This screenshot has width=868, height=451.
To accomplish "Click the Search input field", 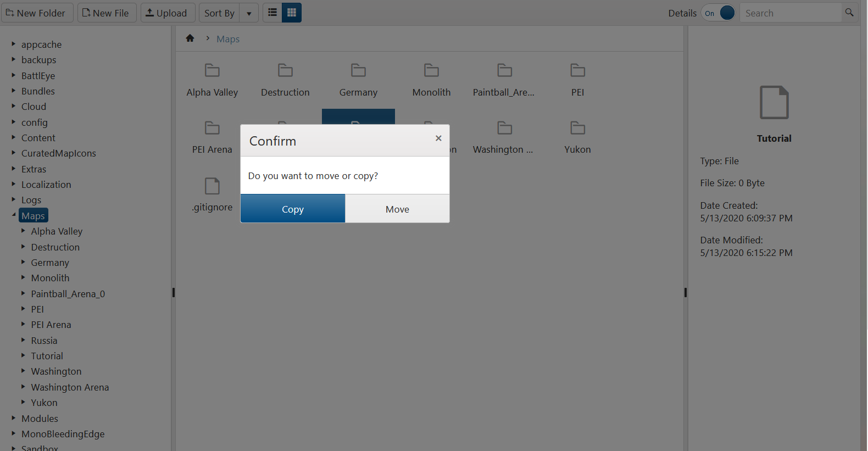I will (791, 13).
